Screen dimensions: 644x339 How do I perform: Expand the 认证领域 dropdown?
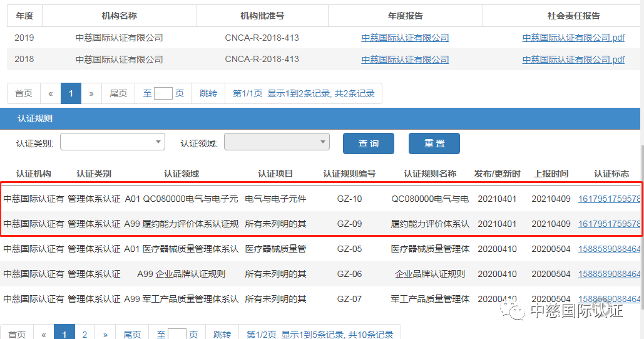(277, 142)
